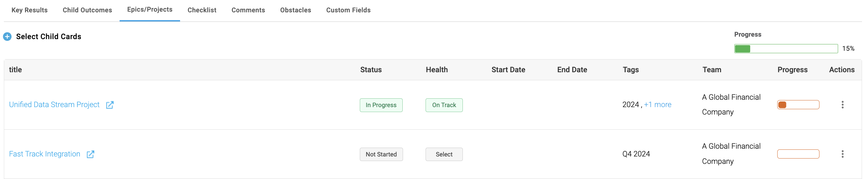Image resolution: width=868 pixels, height=179 pixels.
Task: Open the Unified Data Stream Project link
Action: [x=54, y=105]
